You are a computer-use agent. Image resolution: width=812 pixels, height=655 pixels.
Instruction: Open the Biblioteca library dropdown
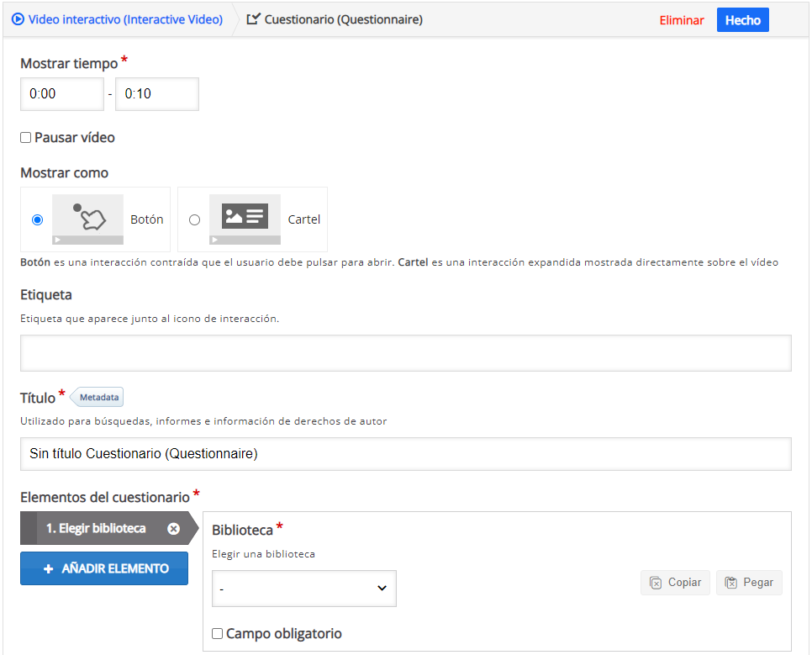303,589
